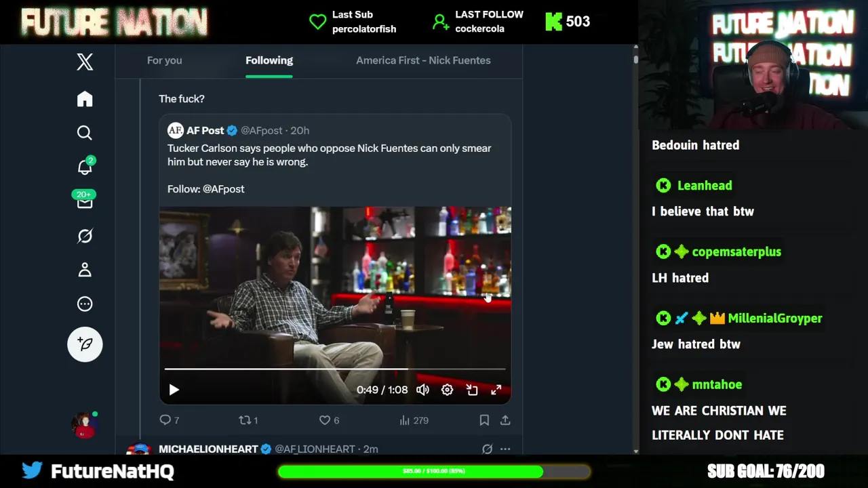Open more options on MICHAELIONHEART post
The image size is (868, 488).
tap(505, 449)
